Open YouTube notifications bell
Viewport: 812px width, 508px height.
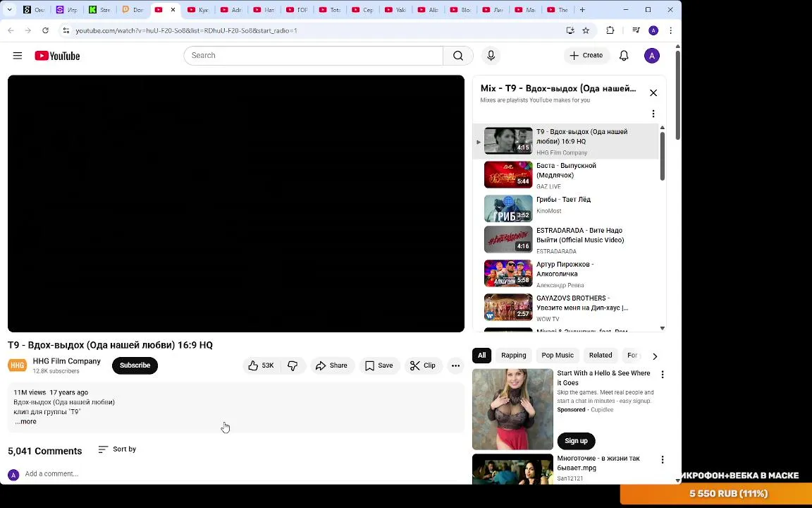tap(624, 56)
